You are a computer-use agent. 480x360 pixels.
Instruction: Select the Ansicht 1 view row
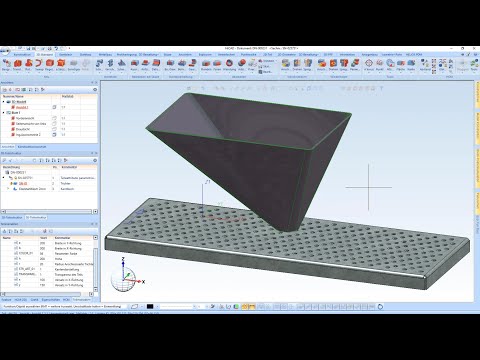(x=49, y=107)
